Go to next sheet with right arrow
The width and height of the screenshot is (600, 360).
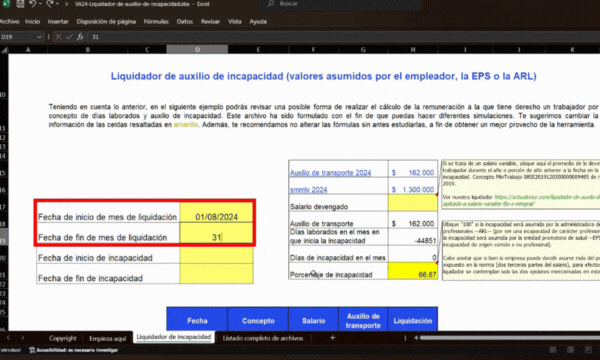coord(23,338)
